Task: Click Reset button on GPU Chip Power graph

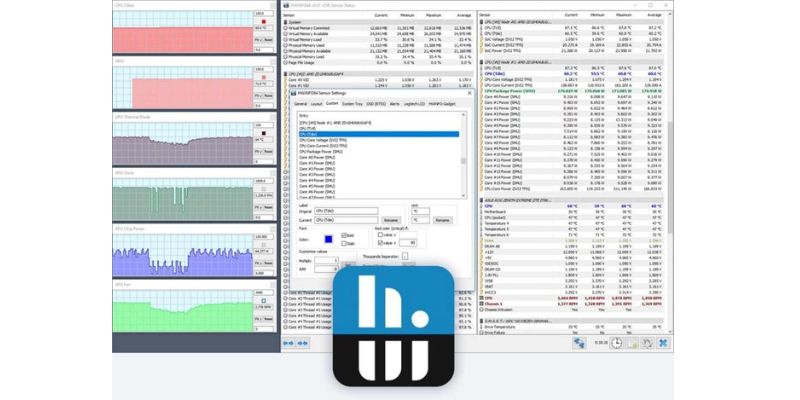Action: point(268,263)
